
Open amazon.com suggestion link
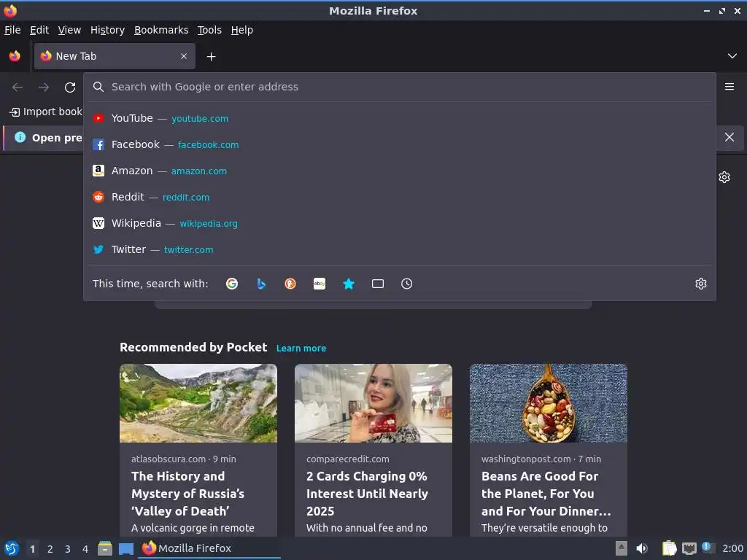[199, 171]
